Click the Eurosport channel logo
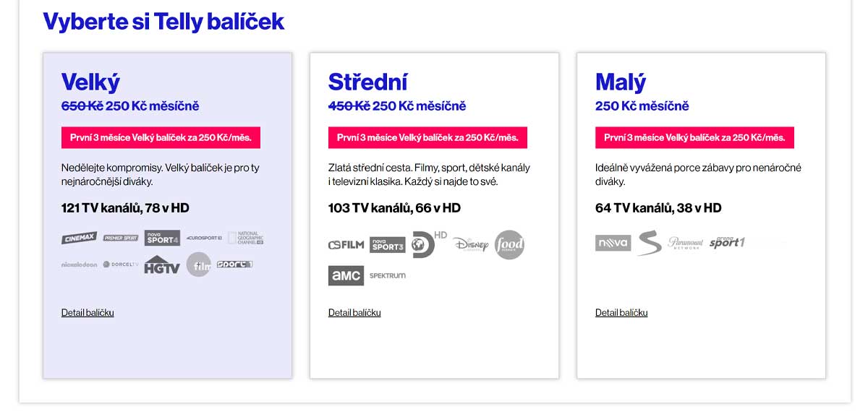 tap(204, 238)
